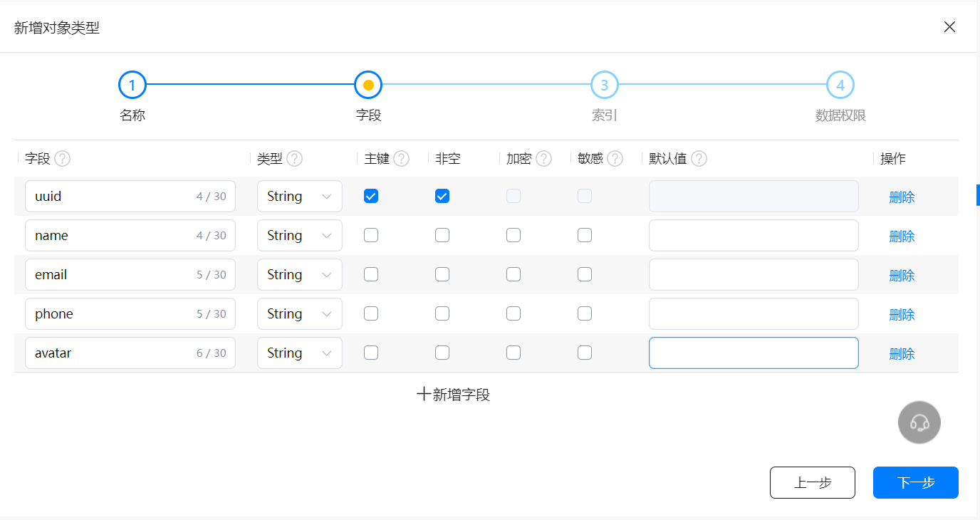The width and height of the screenshot is (980, 520).
Task: Edit the avatar field name input
Action: (x=130, y=353)
